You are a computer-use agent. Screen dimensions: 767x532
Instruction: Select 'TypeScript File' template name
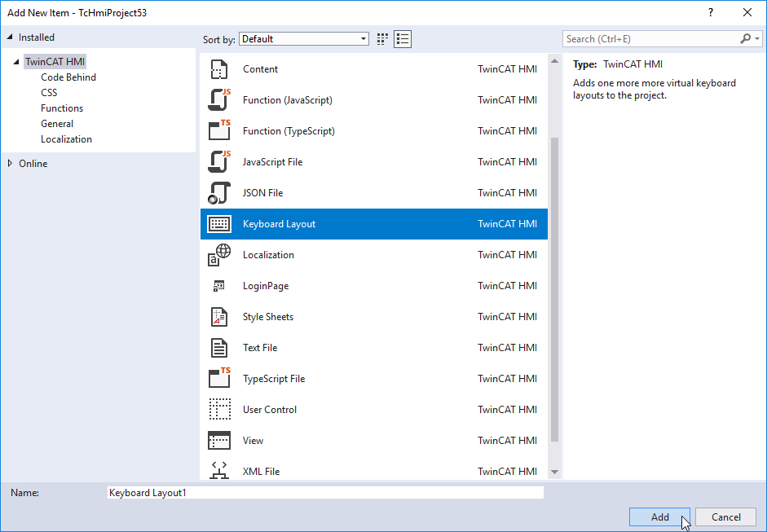[273, 379]
